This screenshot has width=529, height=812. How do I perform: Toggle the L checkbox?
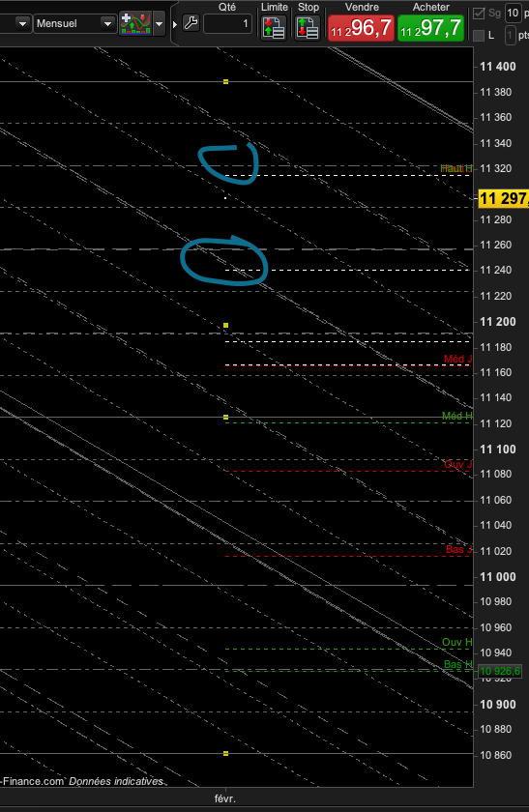click(x=480, y=35)
